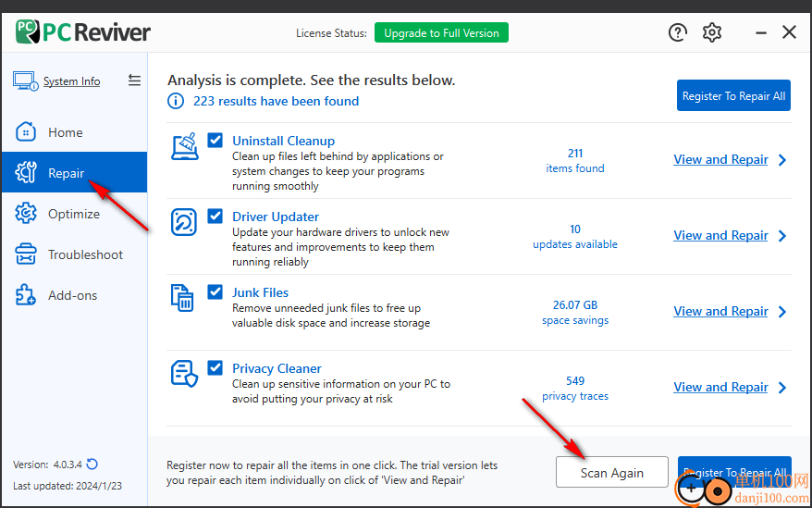Click '223 results have been found' text
This screenshot has width=812, height=508.
click(x=276, y=101)
